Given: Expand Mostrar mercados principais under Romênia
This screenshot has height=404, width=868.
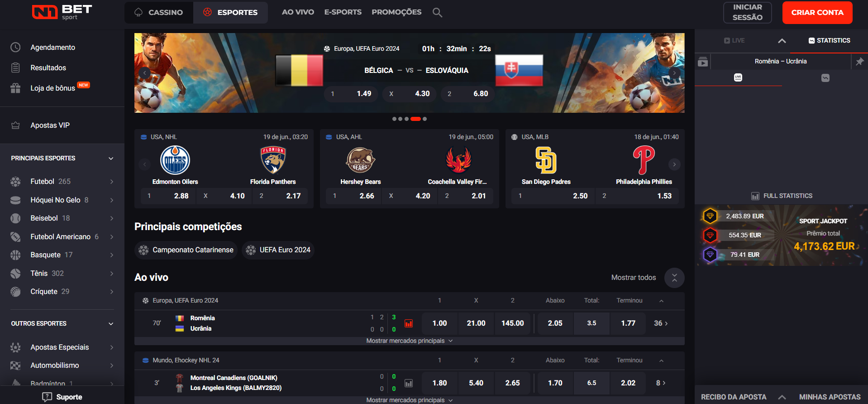Looking at the screenshot, I should click(409, 341).
